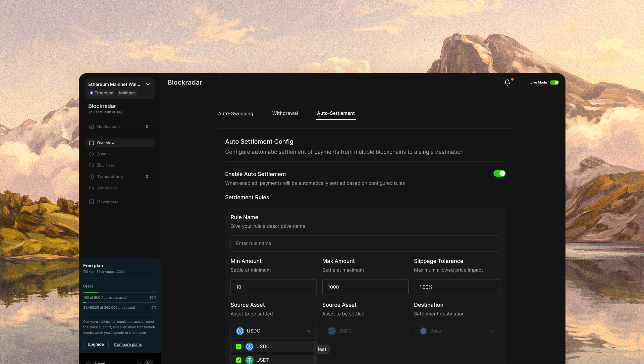644x364 pixels.
Task: Click the Developers terminal icon
Action: (x=92, y=202)
